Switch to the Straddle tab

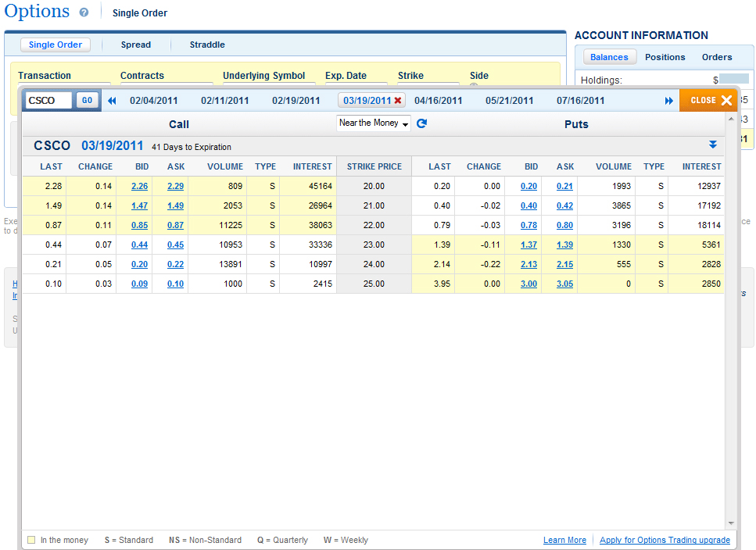207,45
